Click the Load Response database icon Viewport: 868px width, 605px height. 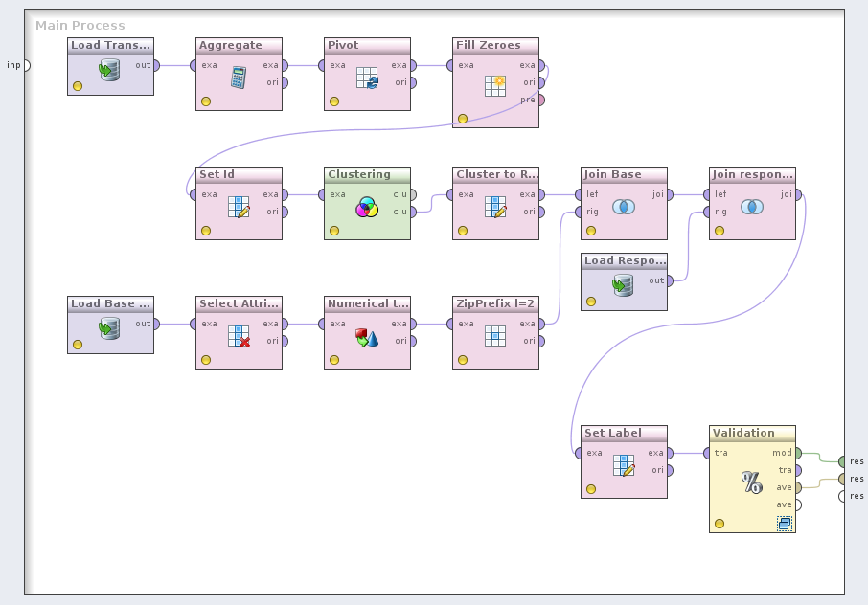coord(624,285)
